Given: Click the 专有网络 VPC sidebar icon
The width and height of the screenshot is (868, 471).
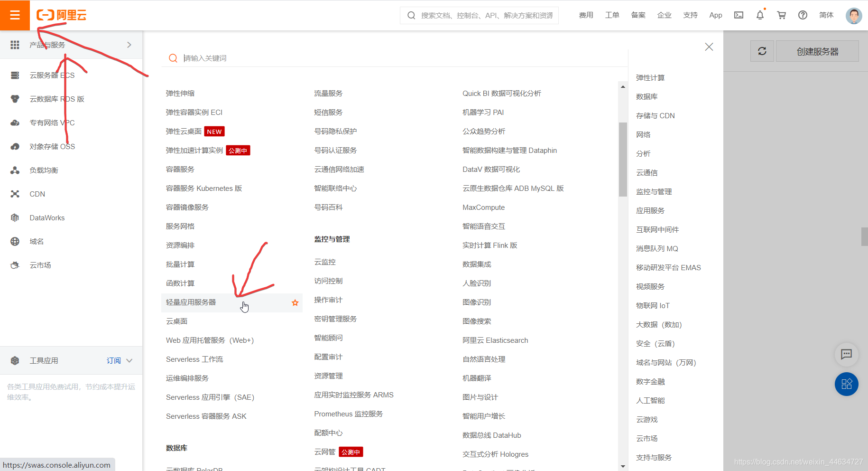Looking at the screenshot, I should pos(15,122).
